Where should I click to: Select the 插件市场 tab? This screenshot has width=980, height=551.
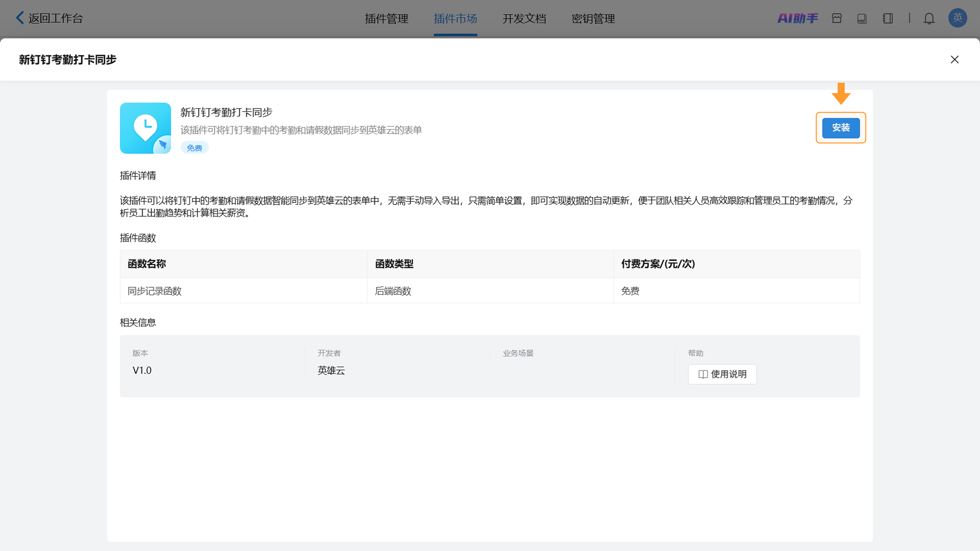pyautogui.click(x=455, y=19)
